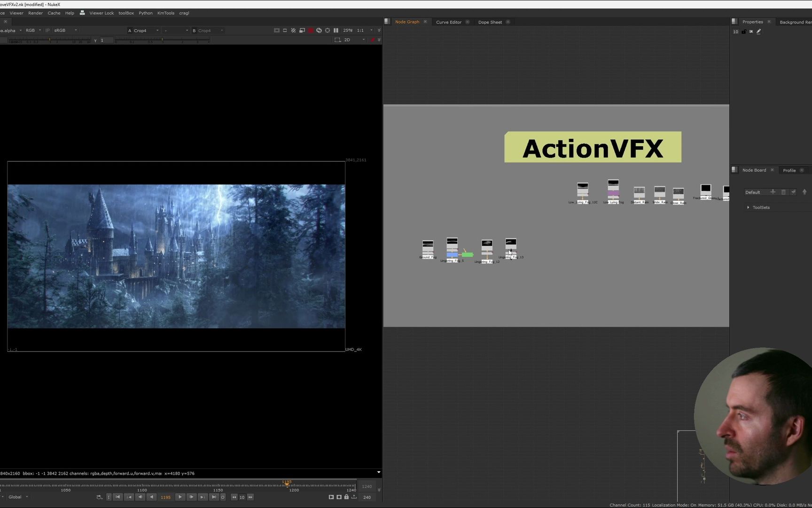The height and width of the screenshot is (508, 812).
Task: Pause viewer updates
Action: tap(336, 31)
